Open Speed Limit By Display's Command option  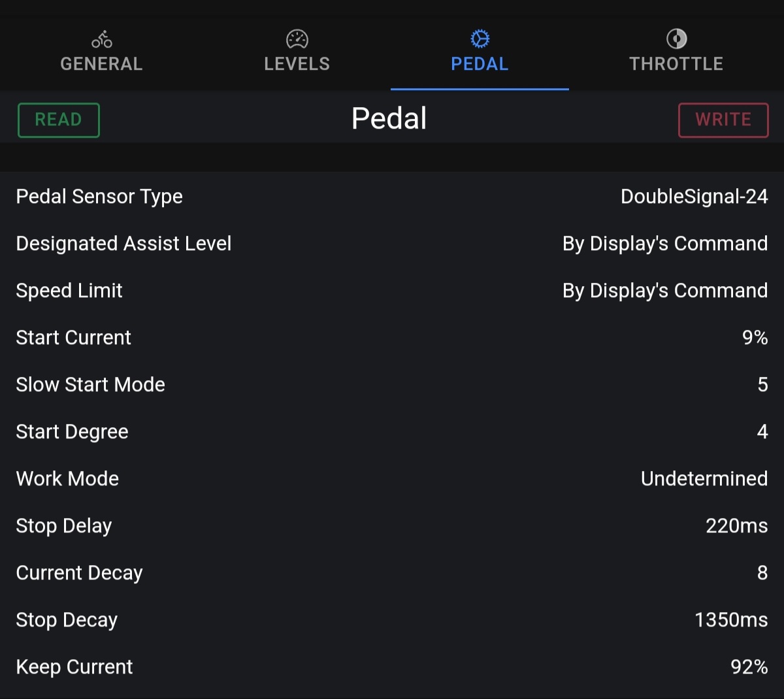pos(664,291)
